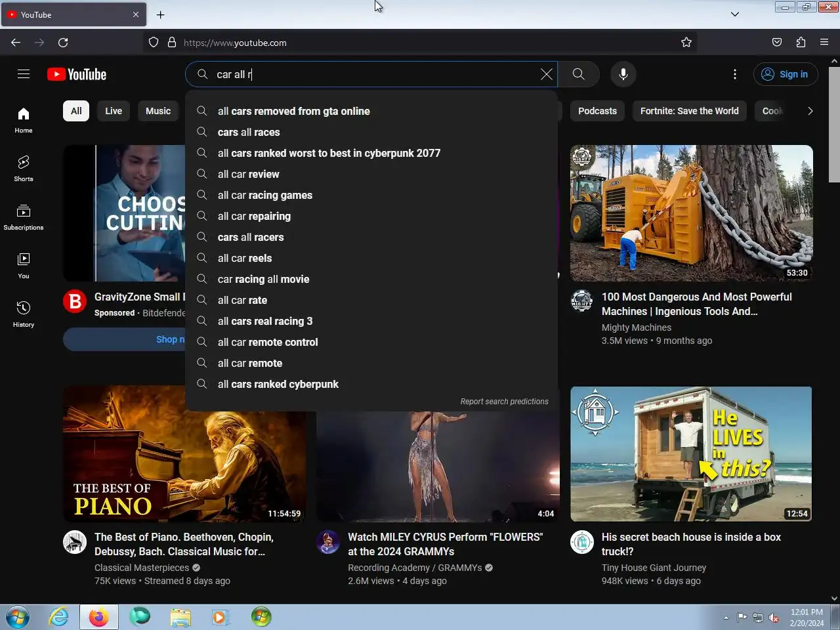Open the taskbar volume speaker icon
The width and height of the screenshot is (840, 630).
(x=774, y=618)
